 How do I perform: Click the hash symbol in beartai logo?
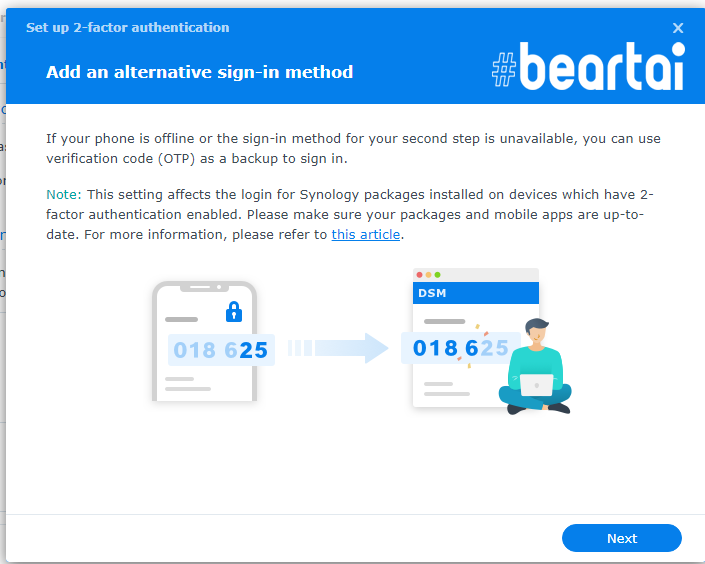coord(504,69)
